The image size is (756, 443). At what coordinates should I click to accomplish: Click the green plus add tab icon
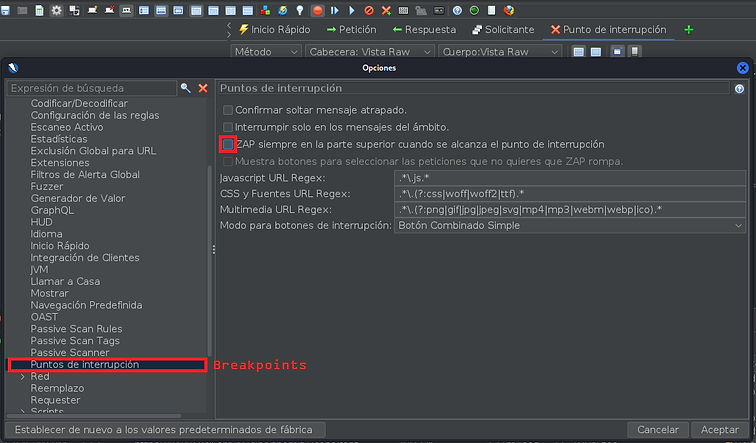pyautogui.click(x=688, y=30)
